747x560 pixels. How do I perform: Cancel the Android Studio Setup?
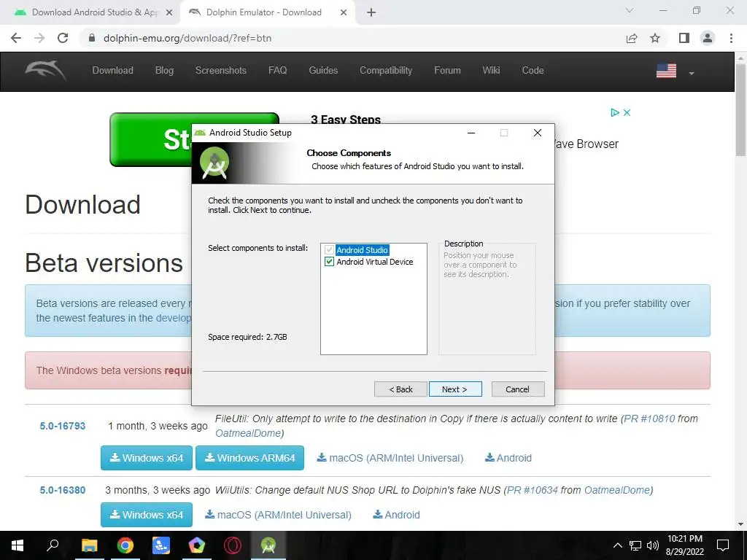[517, 389]
